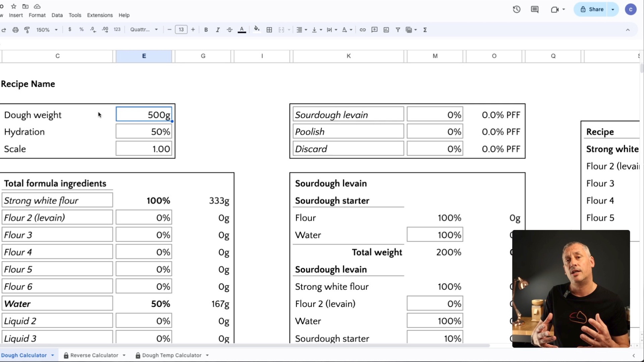Image resolution: width=644 pixels, height=362 pixels.
Task: Insert a link via toolbar icon
Action: coord(363,30)
